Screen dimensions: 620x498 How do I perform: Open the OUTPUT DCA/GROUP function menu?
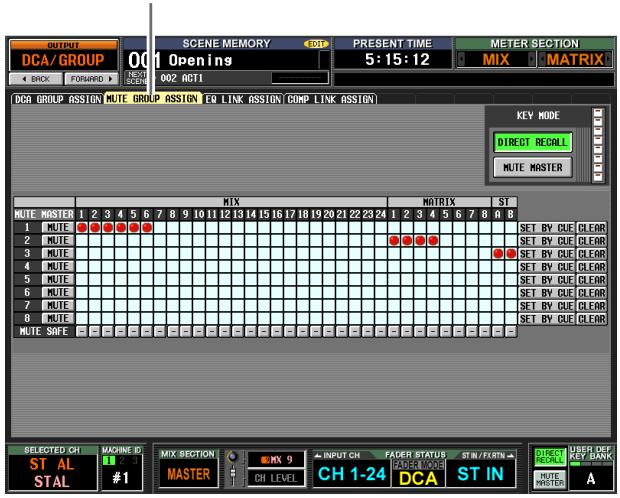pos(63,56)
